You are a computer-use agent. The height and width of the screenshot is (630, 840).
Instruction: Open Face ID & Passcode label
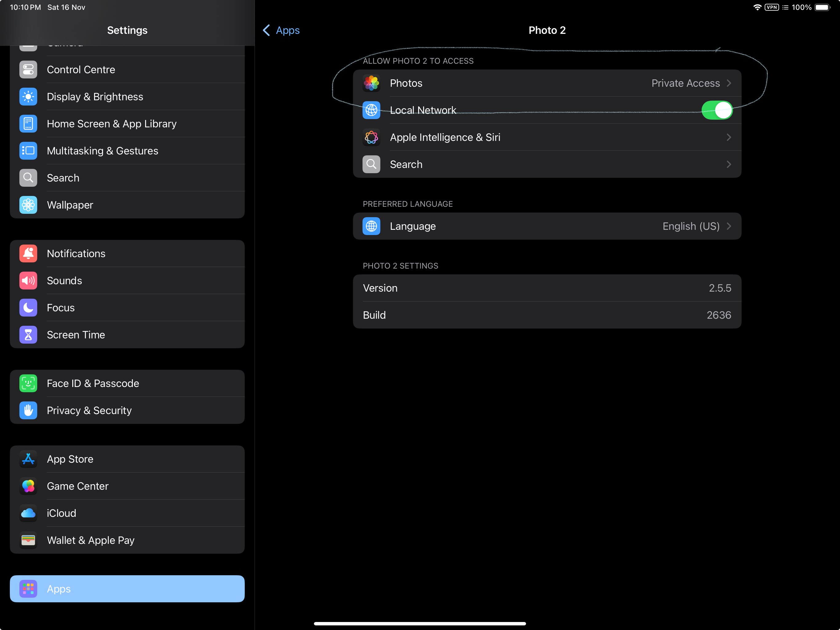pos(93,383)
